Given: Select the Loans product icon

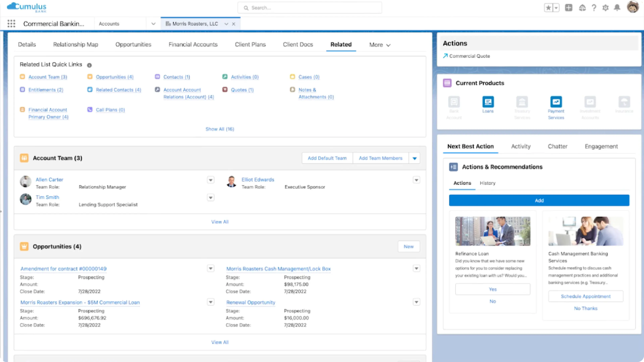Looking at the screenshot, I should coord(488,102).
